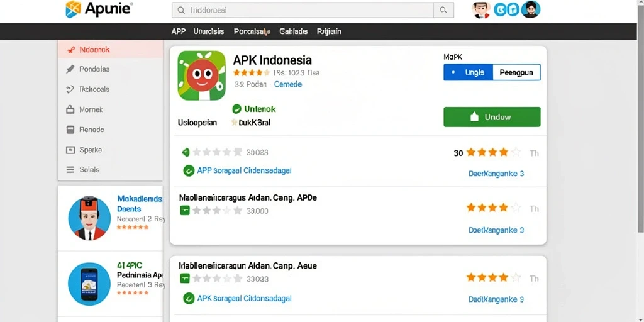The image size is (644, 322).
Task: Open the dark-haired avatar at far right
Action: [x=531, y=9]
